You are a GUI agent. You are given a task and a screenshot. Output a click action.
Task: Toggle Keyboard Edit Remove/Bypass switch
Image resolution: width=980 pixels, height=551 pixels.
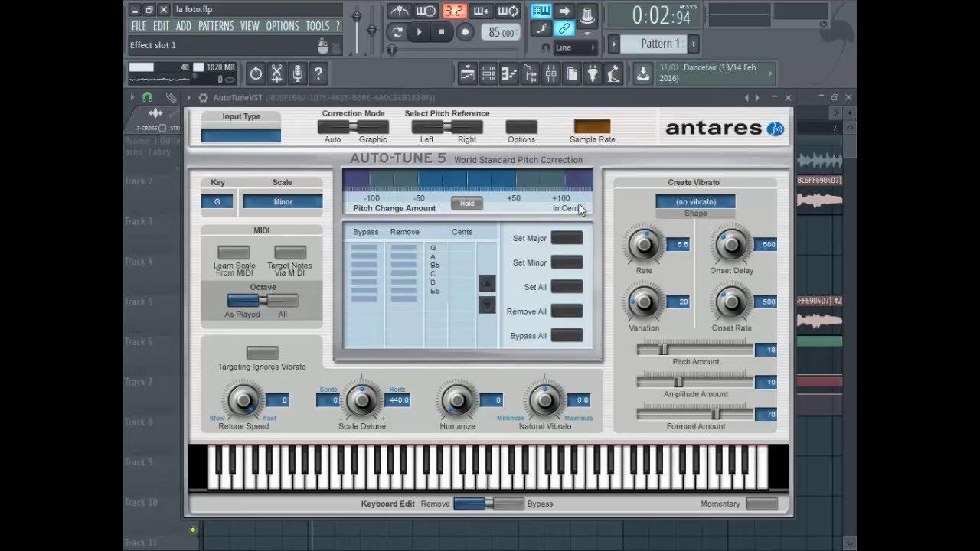pyautogui.click(x=488, y=504)
